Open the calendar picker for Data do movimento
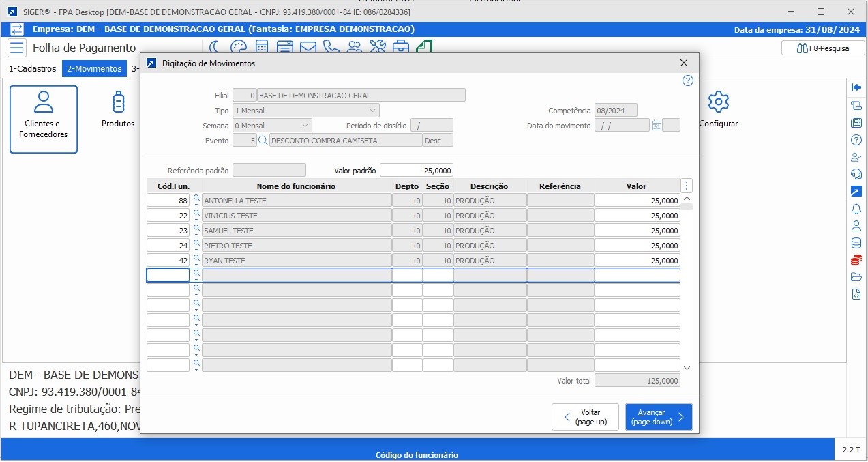The image size is (868, 462). [656, 126]
